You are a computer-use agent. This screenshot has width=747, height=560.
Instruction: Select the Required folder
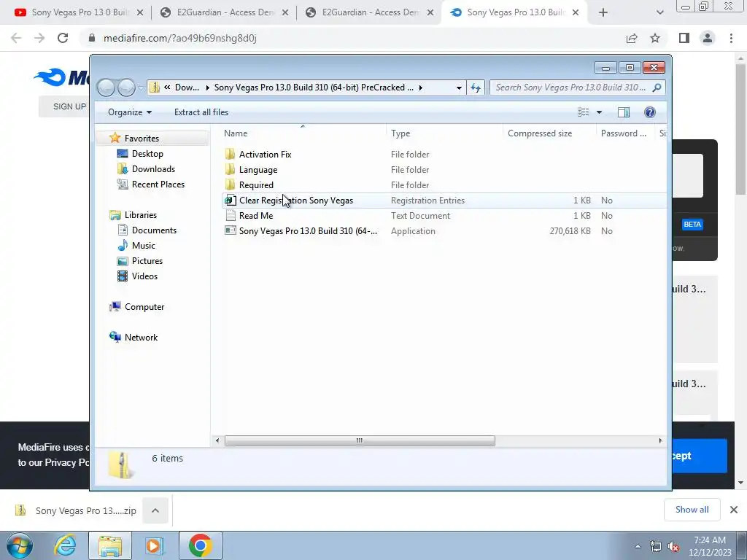click(256, 184)
